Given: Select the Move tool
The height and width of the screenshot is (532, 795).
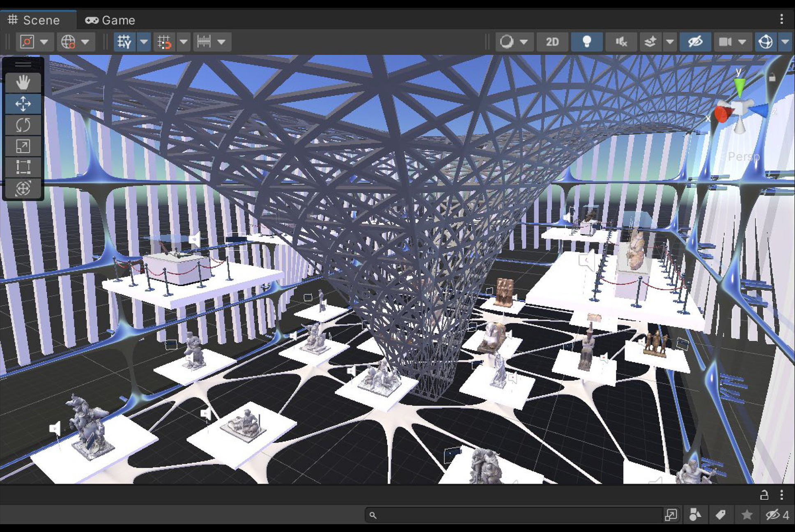Looking at the screenshot, I should tap(23, 104).
